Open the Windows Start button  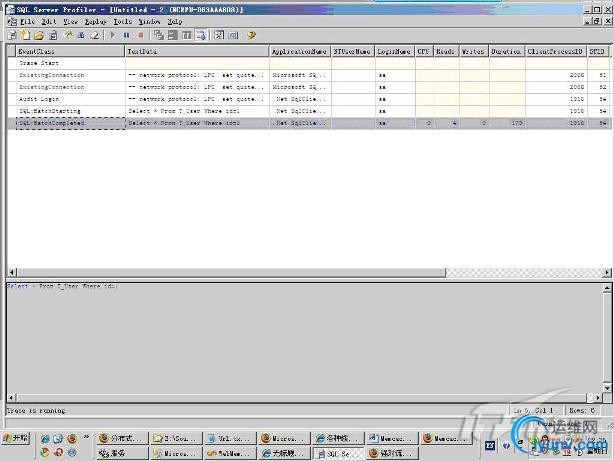[x=16, y=438]
